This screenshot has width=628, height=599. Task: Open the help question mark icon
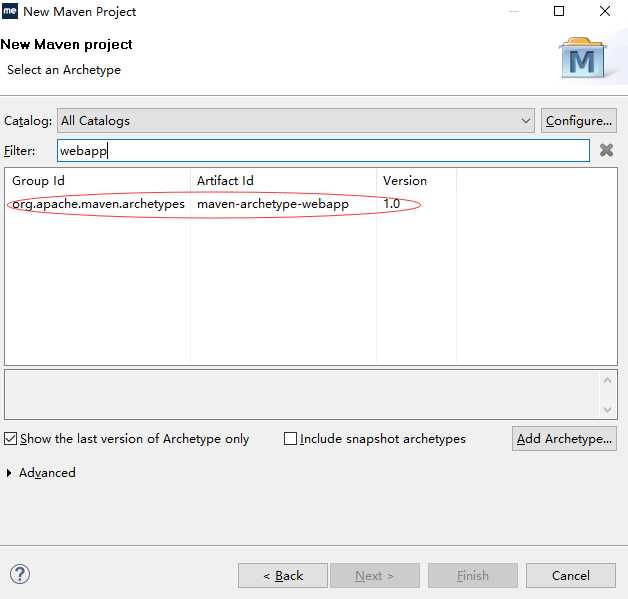pyautogui.click(x=20, y=574)
